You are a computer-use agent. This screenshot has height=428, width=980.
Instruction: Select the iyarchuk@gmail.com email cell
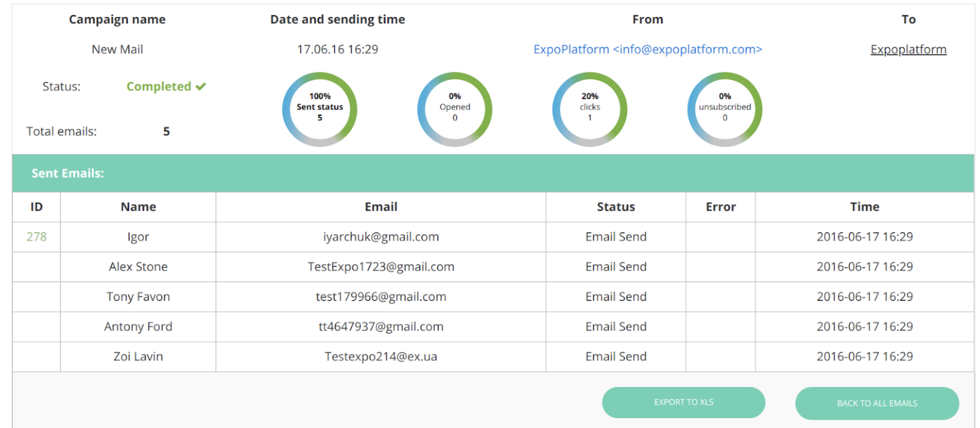click(381, 237)
